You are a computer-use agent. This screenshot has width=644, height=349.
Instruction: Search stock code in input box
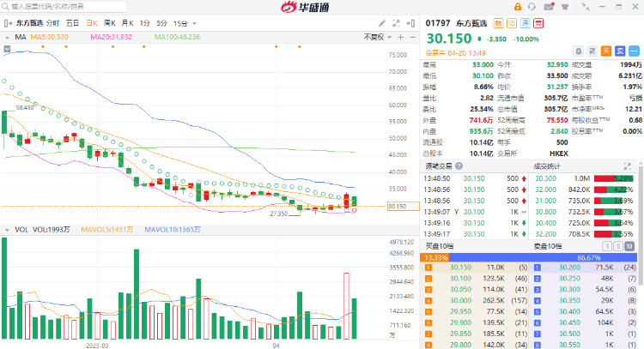click(x=64, y=7)
